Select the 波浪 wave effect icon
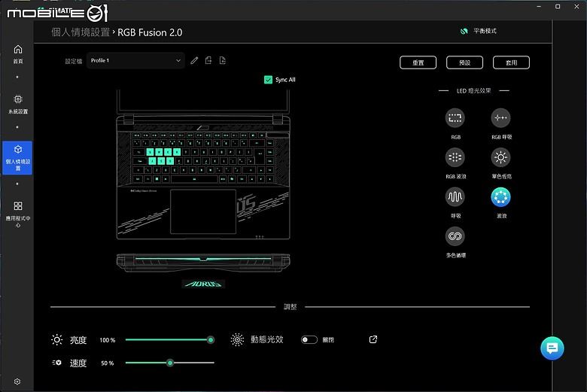 [x=500, y=196]
